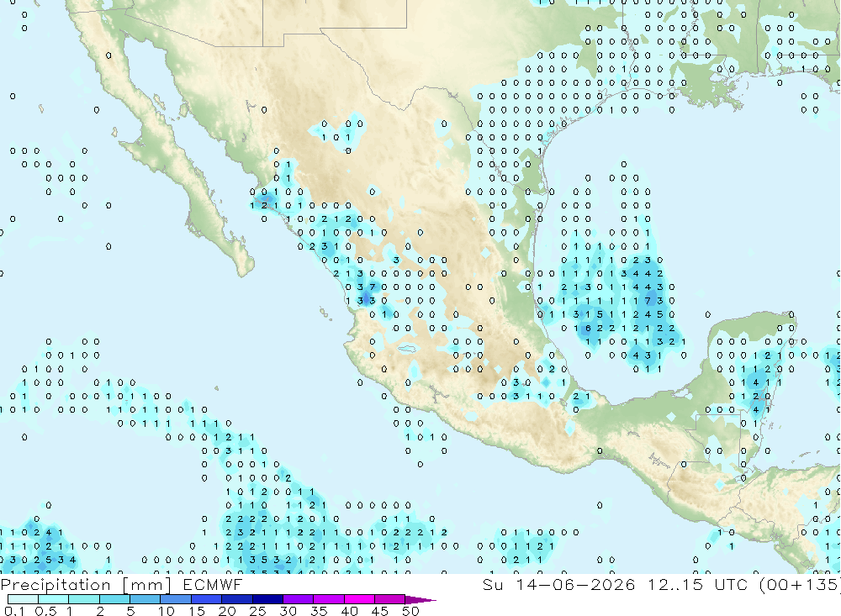
Task: Click the legend label '45'
Action: click(x=380, y=611)
